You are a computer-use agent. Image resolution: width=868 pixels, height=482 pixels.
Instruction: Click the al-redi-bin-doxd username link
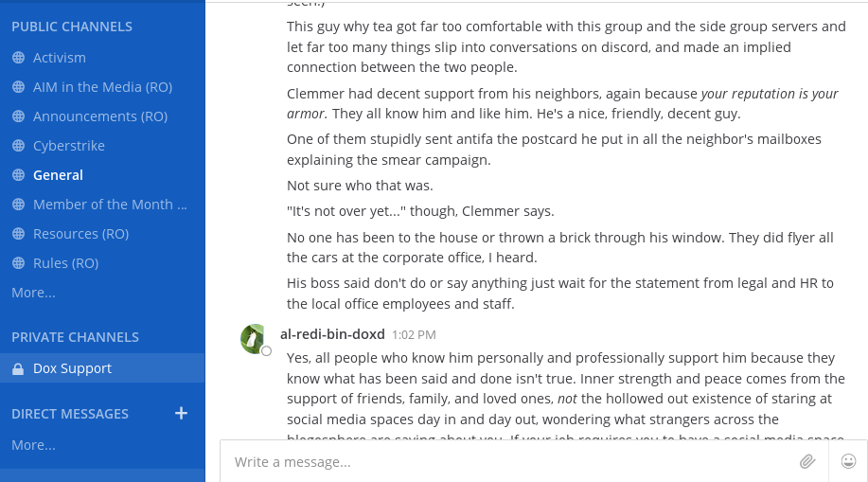(332, 334)
